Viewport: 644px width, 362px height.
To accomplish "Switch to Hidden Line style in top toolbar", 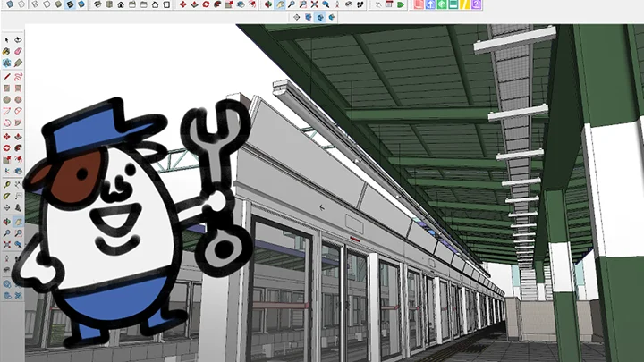I will [47, 4].
